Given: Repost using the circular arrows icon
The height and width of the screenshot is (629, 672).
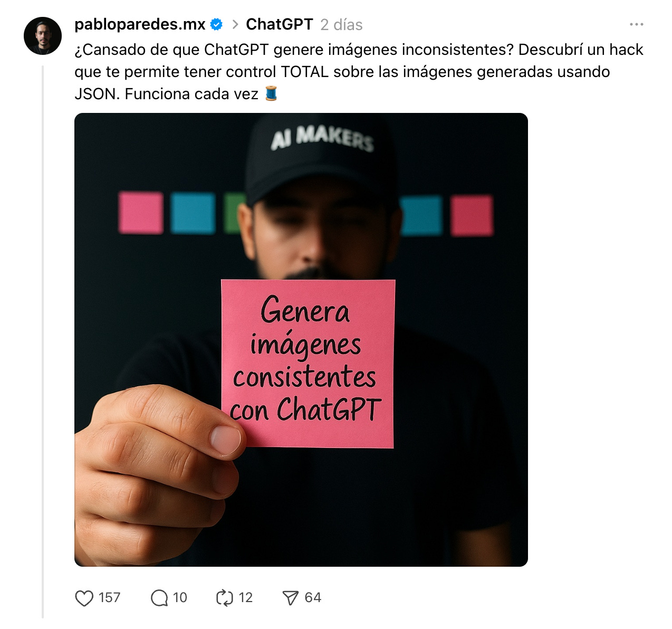Looking at the screenshot, I should [x=225, y=598].
